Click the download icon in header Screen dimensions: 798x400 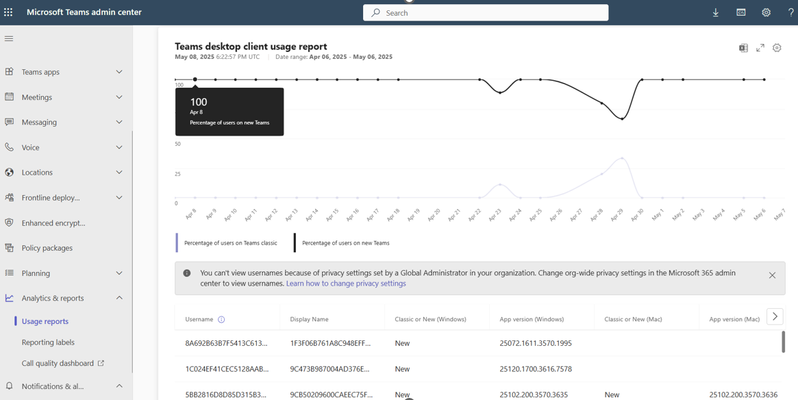716,13
